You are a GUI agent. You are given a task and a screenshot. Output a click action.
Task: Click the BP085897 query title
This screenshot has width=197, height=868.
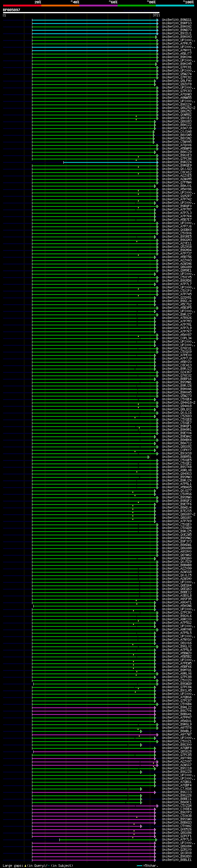pos(11,10)
